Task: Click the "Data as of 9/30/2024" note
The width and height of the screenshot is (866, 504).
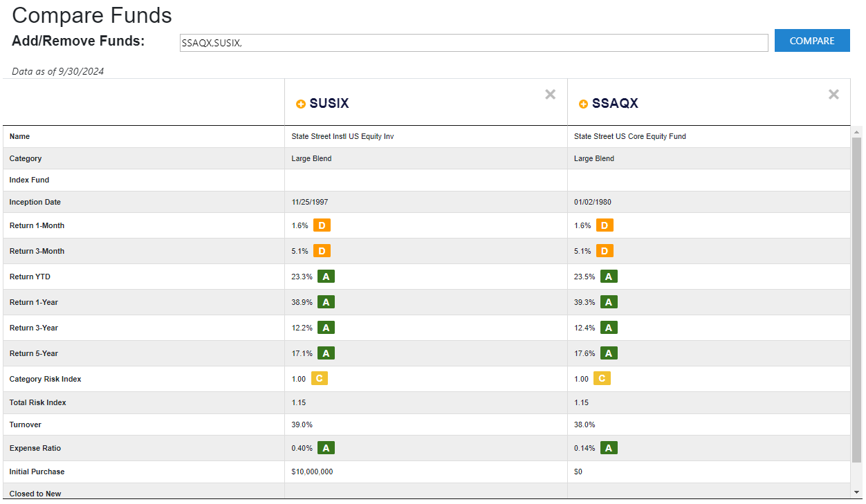Action: [x=58, y=71]
